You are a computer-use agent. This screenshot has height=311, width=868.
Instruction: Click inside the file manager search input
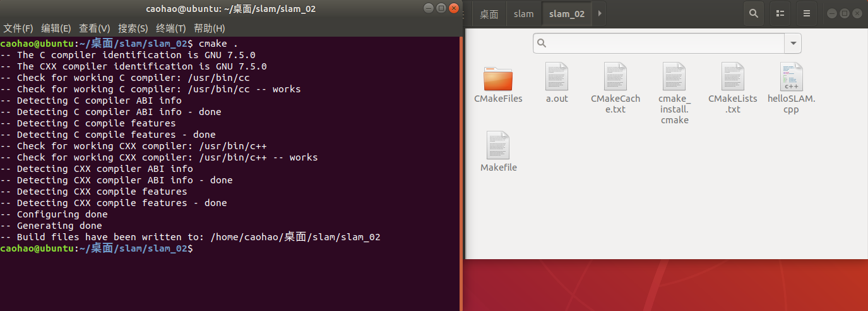[x=658, y=44]
